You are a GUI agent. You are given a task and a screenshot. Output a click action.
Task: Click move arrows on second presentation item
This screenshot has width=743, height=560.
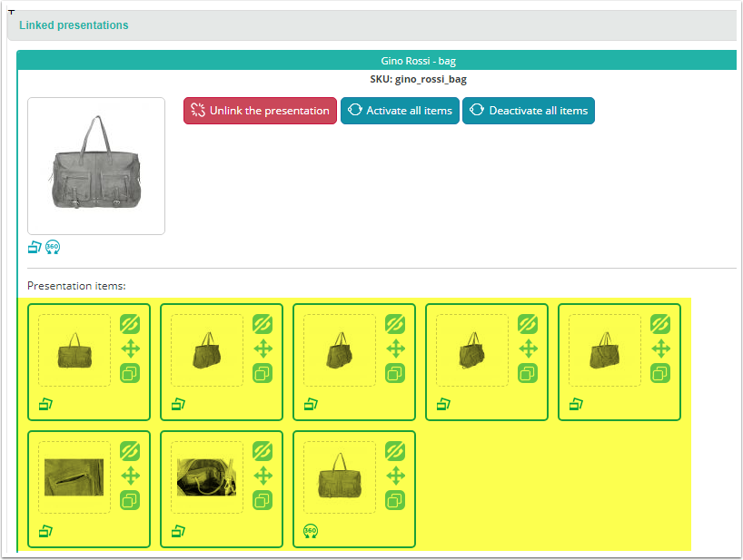263,349
